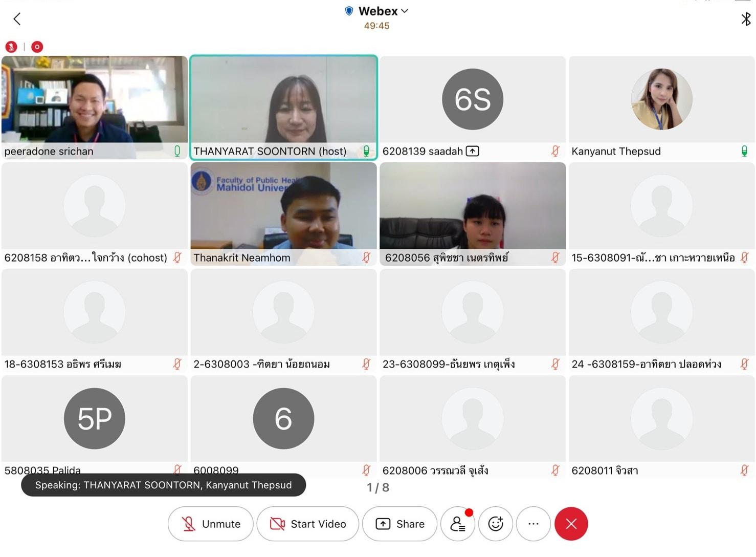Go back using the left arrow

pyautogui.click(x=17, y=19)
